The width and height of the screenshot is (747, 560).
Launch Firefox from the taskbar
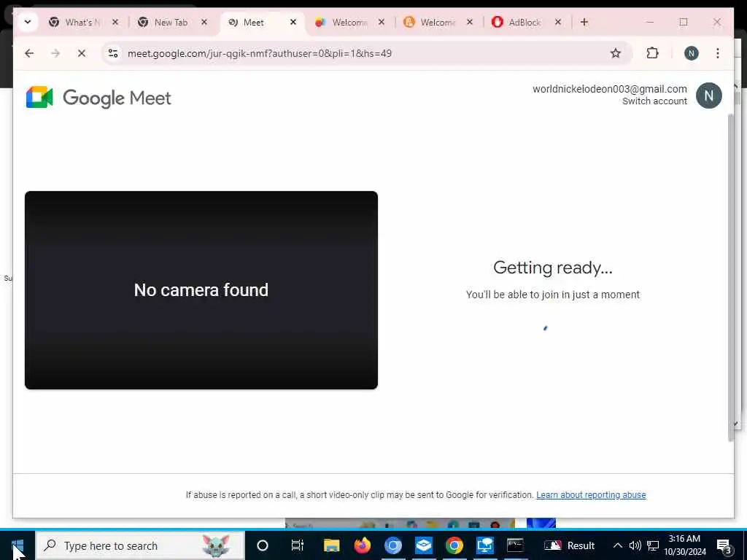tap(362, 545)
